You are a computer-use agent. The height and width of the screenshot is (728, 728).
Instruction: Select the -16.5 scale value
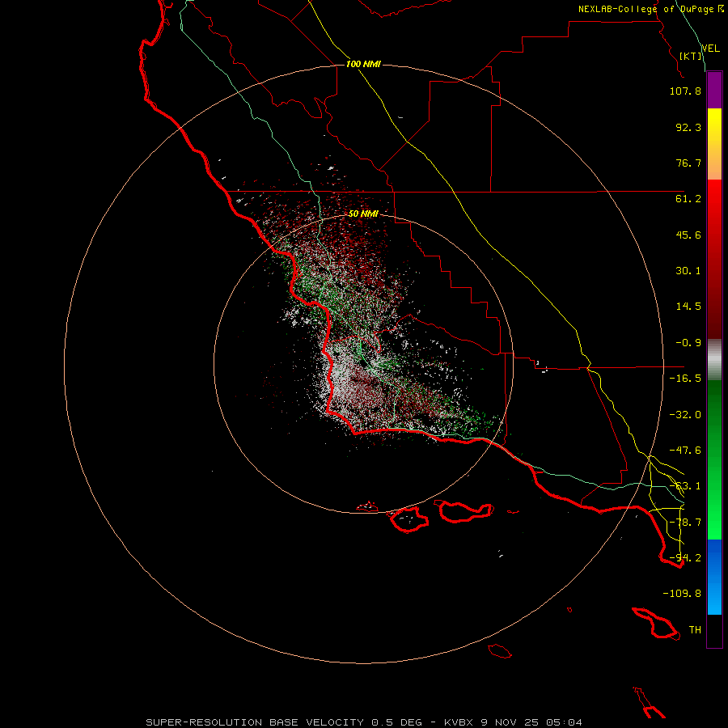click(685, 379)
